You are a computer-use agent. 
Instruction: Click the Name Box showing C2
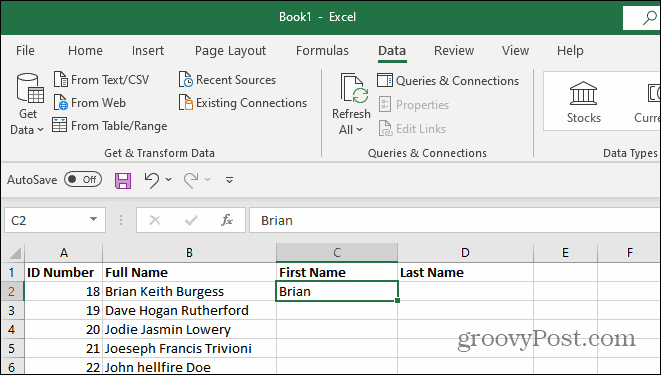click(x=46, y=220)
